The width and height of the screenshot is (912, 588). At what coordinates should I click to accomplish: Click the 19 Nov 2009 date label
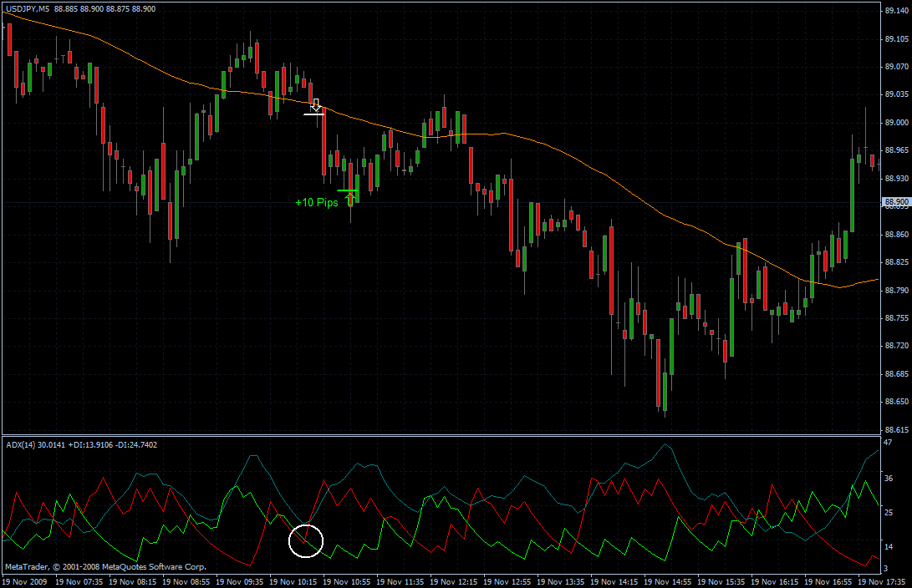[25, 581]
